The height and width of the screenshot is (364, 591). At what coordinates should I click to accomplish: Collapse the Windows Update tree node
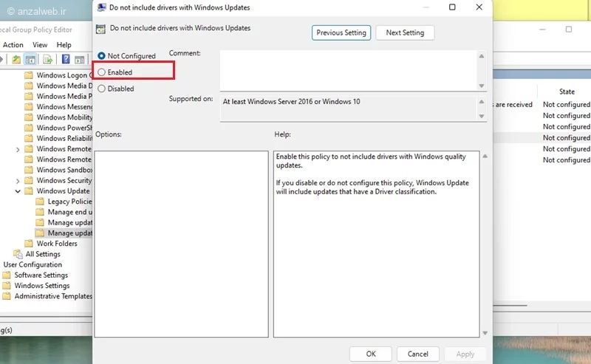point(18,191)
